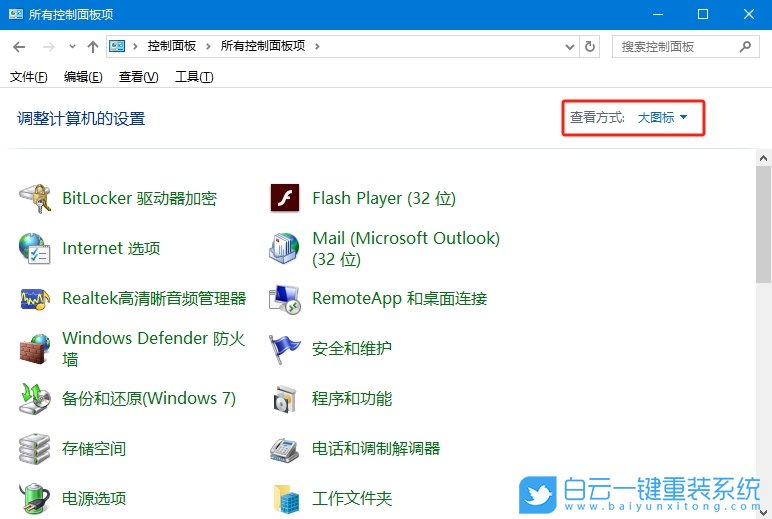
Task: Click the 工作文件夹 folder icon
Action: point(286,499)
